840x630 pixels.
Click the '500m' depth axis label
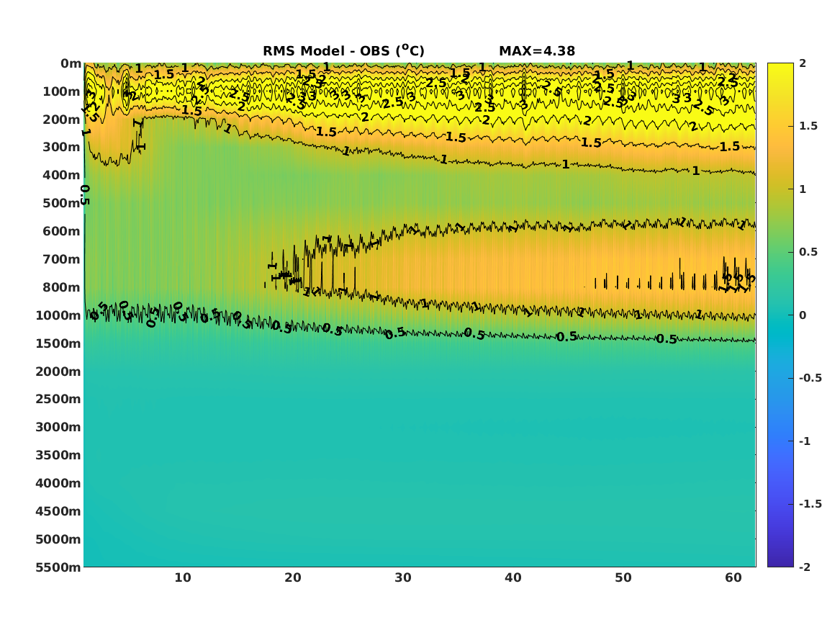coord(62,204)
